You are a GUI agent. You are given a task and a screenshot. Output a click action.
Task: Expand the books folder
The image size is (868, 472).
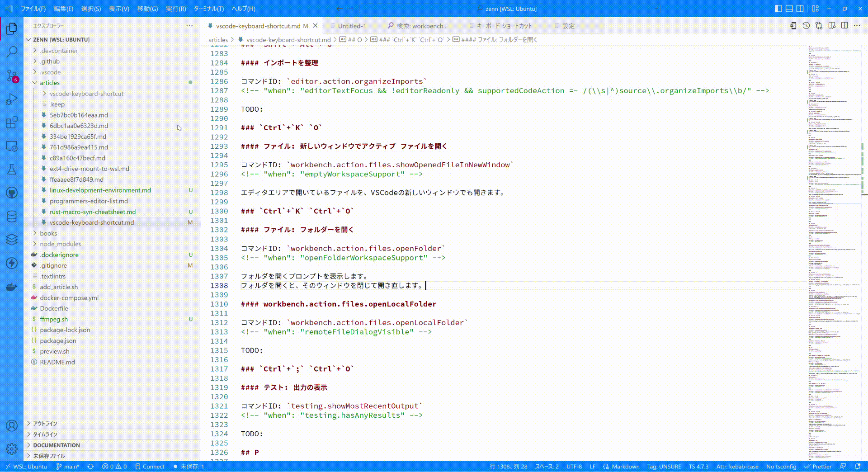[112, 233]
